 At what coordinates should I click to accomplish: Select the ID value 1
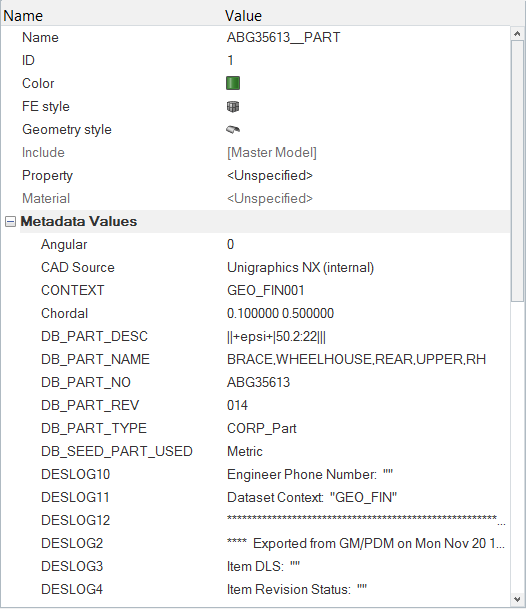(x=230, y=61)
